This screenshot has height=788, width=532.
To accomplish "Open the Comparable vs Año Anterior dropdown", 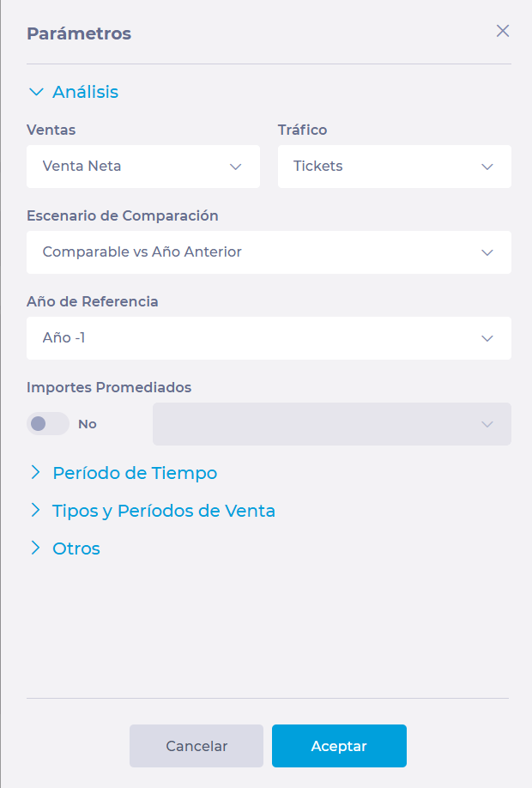I will (269, 252).
